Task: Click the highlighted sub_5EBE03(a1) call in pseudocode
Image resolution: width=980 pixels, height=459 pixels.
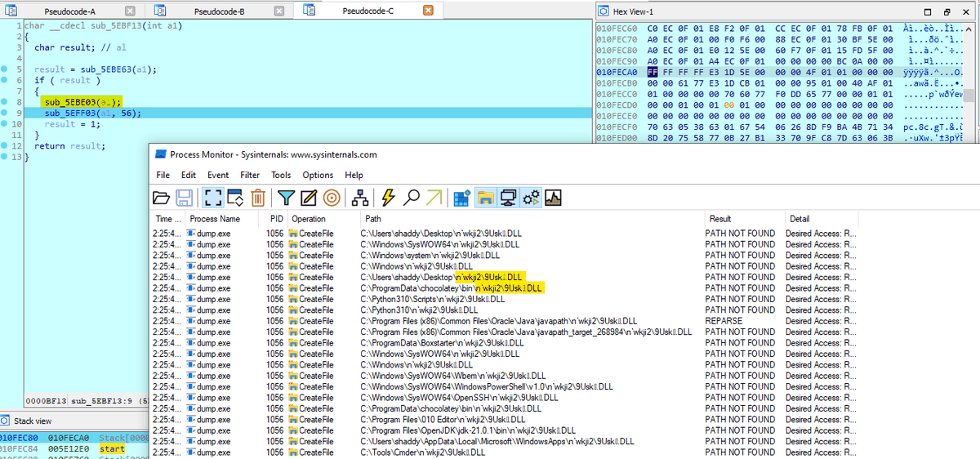Action: point(82,102)
